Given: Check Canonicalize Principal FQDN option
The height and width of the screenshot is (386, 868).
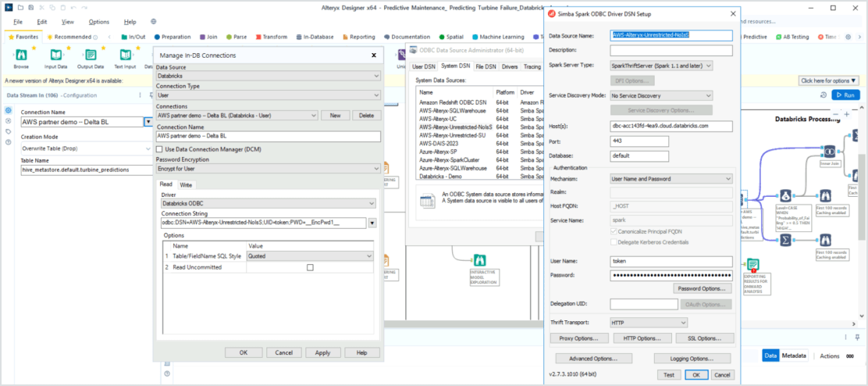Looking at the screenshot, I should 614,232.
